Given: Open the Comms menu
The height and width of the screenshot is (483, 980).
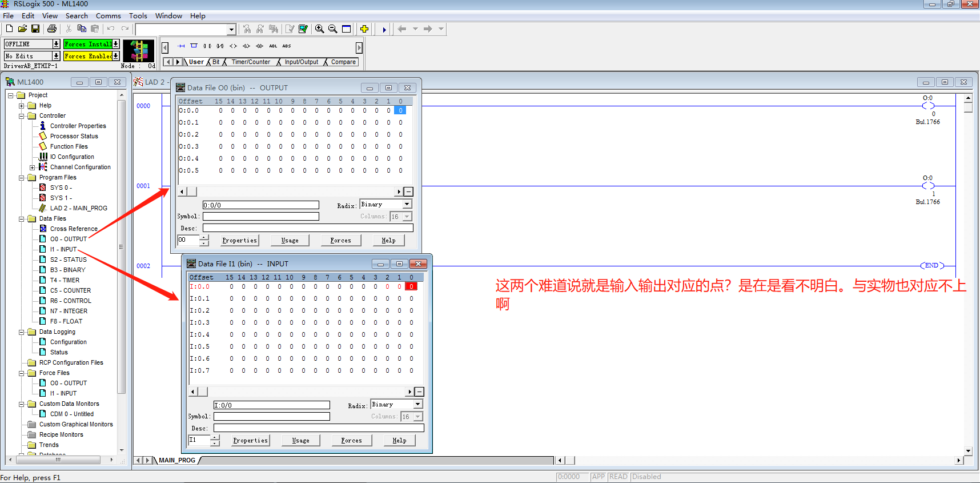Looking at the screenshot, I should click(108, 16).
